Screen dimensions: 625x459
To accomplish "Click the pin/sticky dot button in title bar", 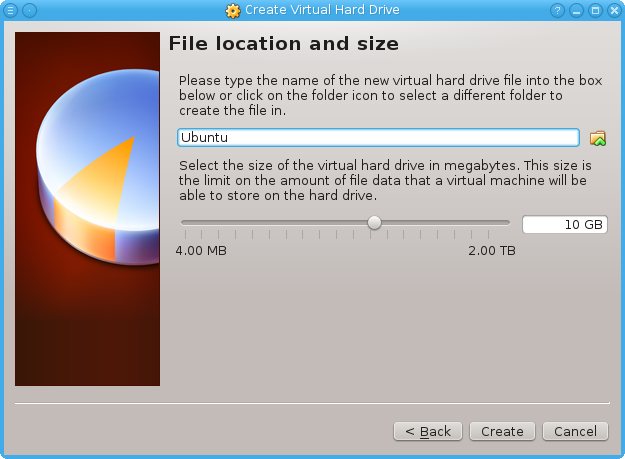I will (x=29, y=10).
